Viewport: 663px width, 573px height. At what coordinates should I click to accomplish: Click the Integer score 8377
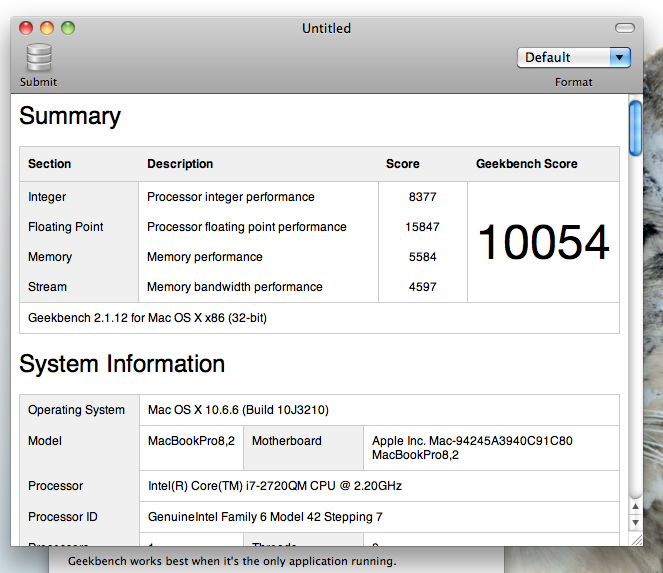(x=422, y=197)
